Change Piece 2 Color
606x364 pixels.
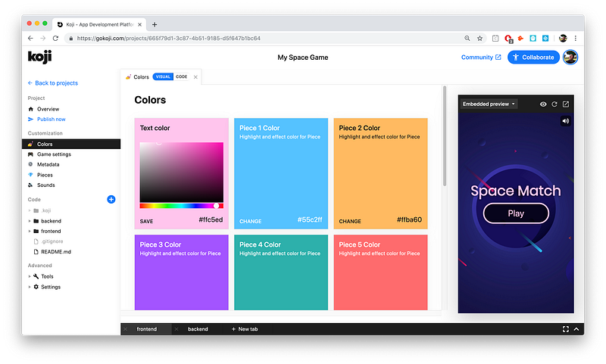[x=350, y=221]
